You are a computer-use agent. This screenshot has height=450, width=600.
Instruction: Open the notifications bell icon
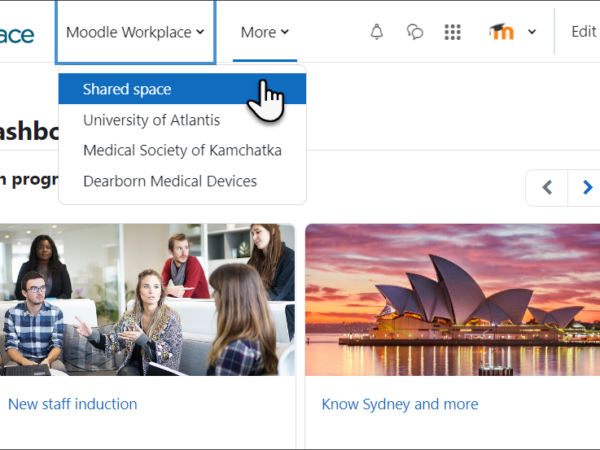pos(377,32)
